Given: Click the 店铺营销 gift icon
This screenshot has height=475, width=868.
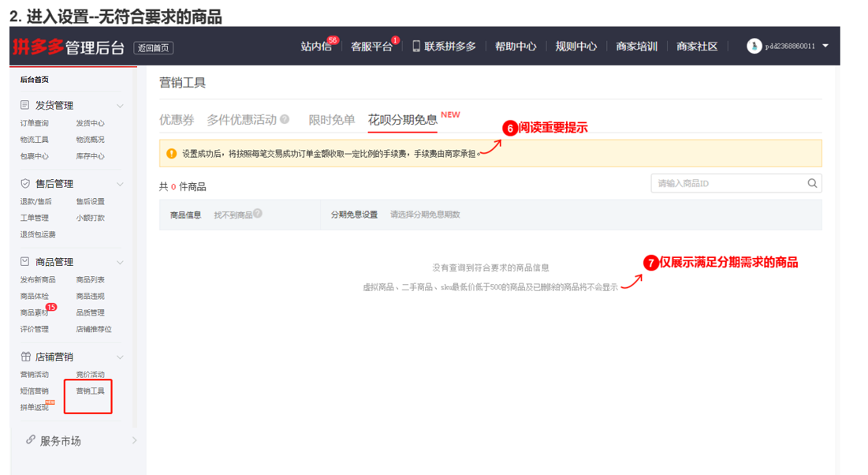Looking at the screenshot, I should (25, 357).
